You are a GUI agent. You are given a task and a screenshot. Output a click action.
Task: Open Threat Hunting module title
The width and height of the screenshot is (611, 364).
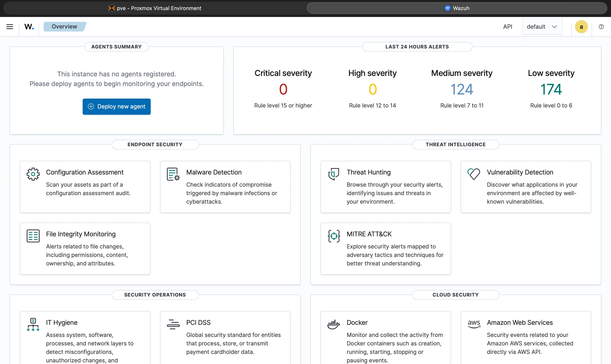[368, 172]
